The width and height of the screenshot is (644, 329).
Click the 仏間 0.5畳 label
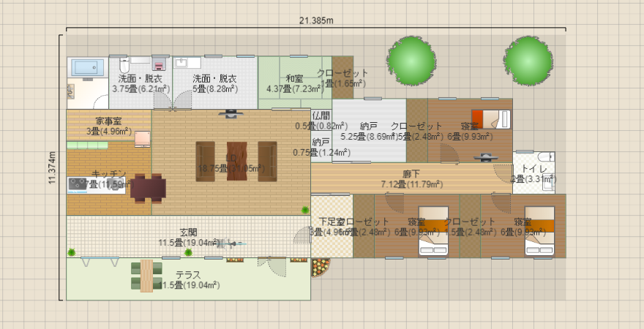coord(321,121)
